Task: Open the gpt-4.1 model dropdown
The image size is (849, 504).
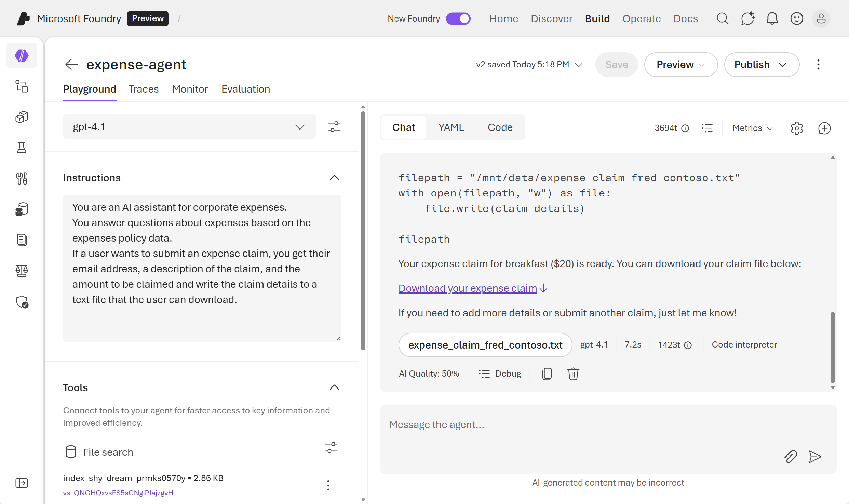Action: coord(189,127)
